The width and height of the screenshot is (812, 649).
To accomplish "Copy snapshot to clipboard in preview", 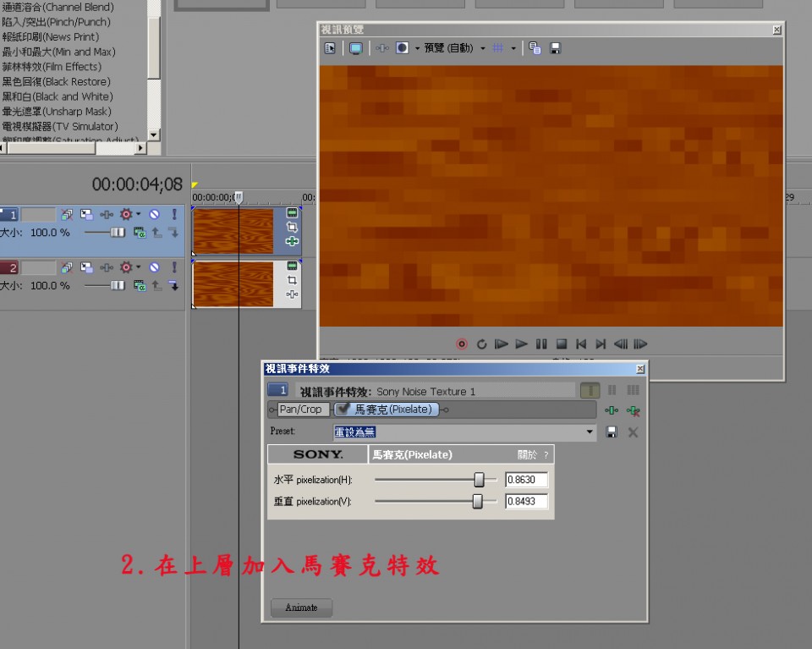I will click(535, 48).
